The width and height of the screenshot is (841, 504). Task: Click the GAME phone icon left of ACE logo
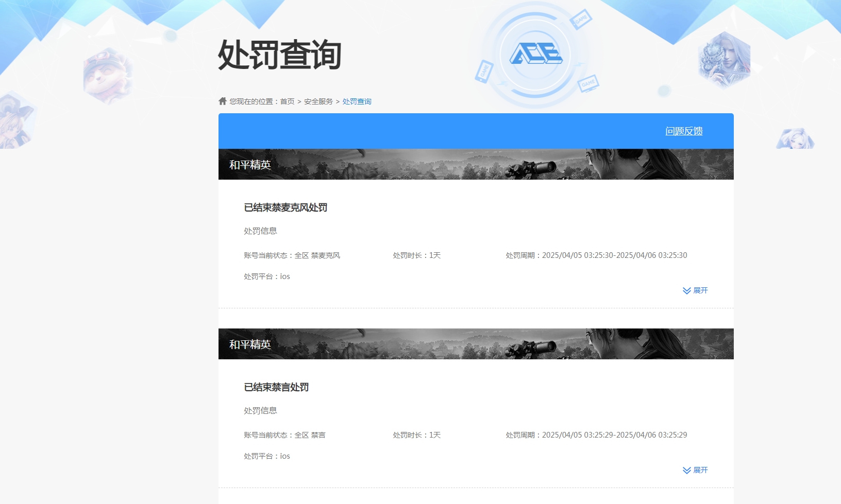[484, 72]
